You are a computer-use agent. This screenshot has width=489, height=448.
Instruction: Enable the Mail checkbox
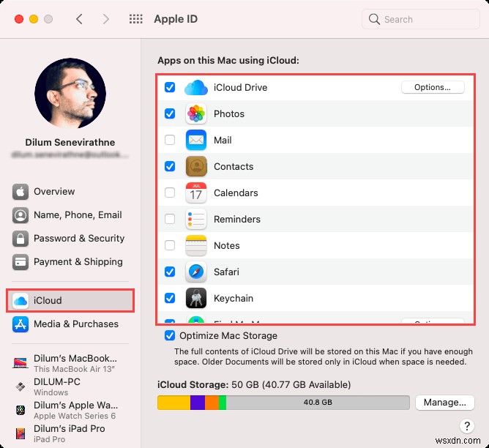170,140
